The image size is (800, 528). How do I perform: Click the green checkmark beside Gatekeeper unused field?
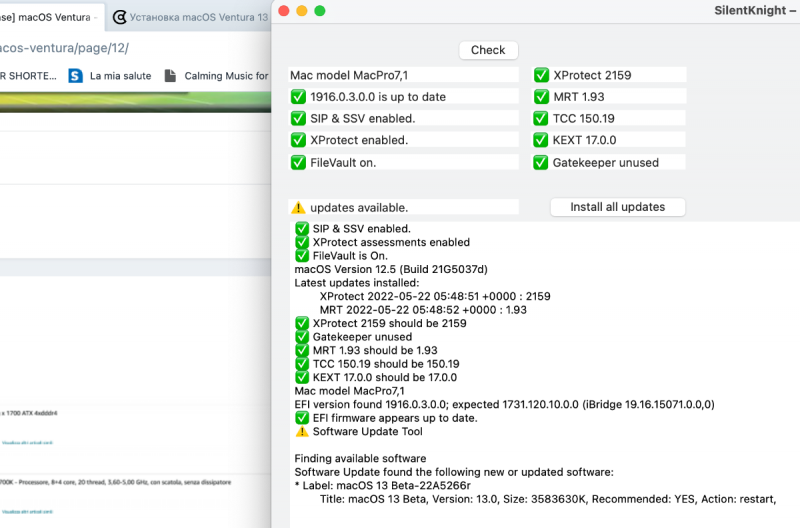pos(541,162)
